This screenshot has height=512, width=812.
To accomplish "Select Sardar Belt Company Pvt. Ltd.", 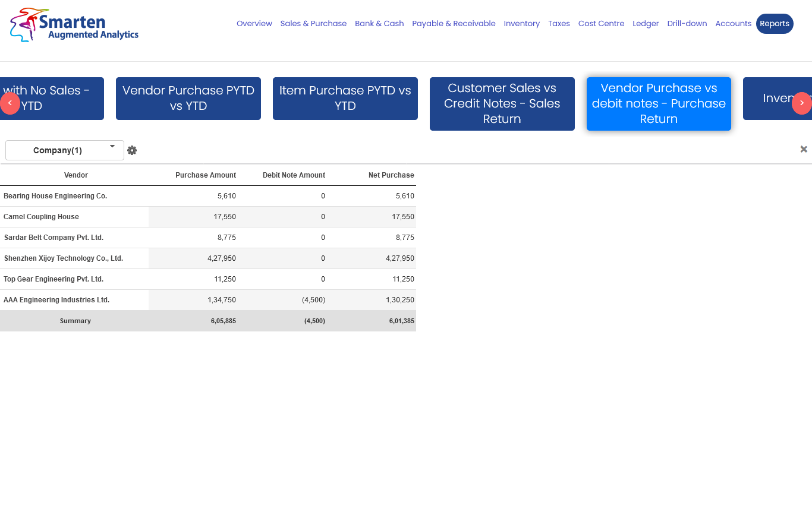I will pyautogui.click(x=53, y=238).
